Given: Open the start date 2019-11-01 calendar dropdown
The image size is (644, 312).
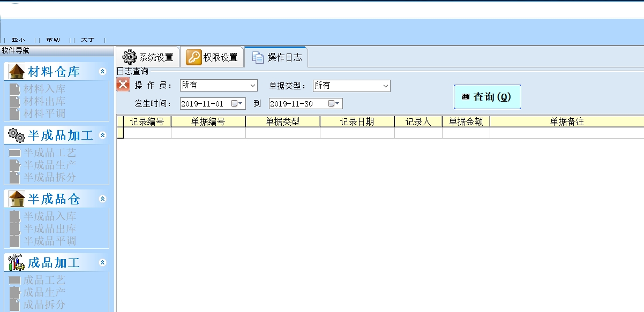Looking at the screenshot, I should [237, 103].
